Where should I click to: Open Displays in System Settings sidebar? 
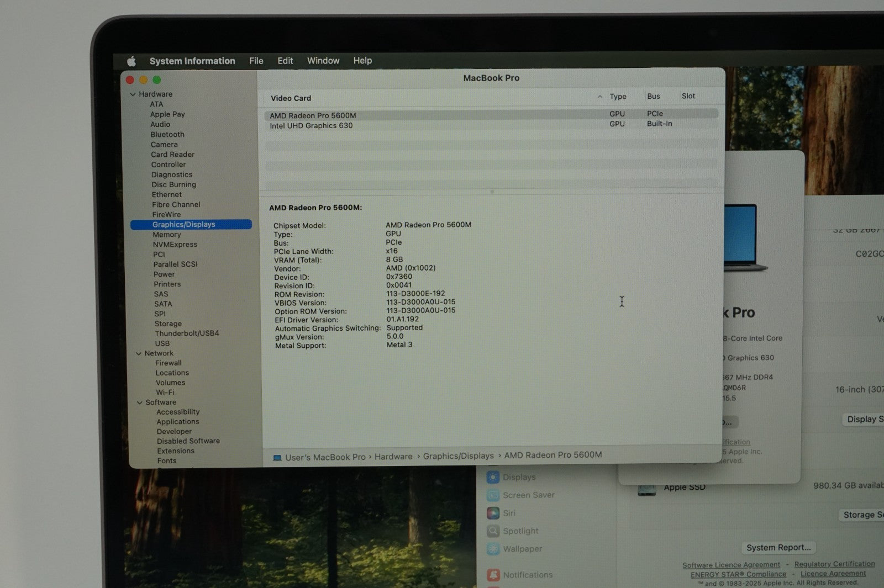click(x=511, y=477)
